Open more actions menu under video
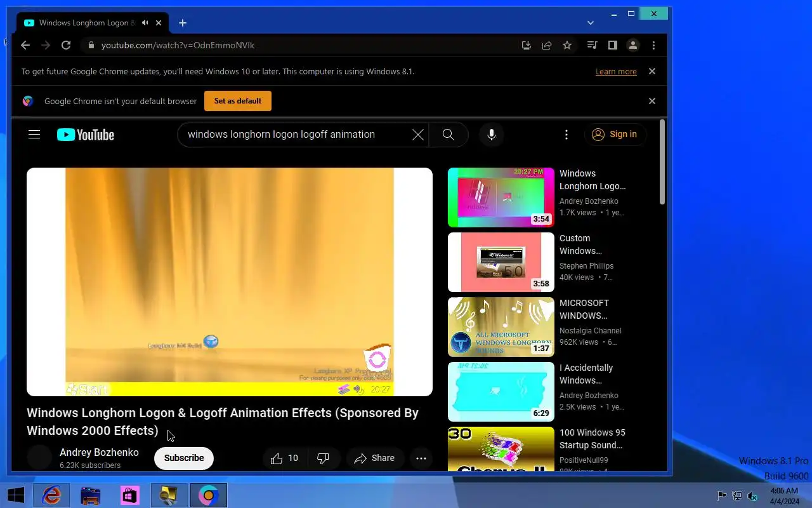Viewport: 812px width, 508px height. coord(421,458)
